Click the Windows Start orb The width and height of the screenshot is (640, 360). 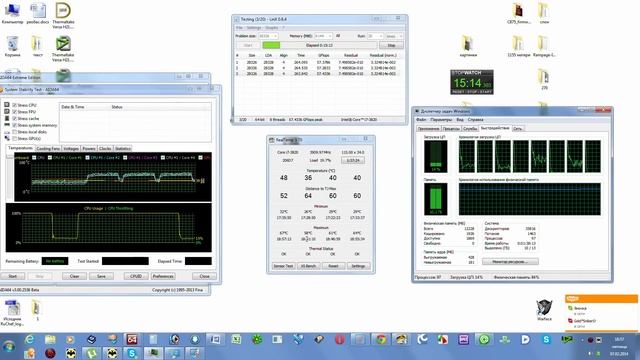[x=9, y=347]
